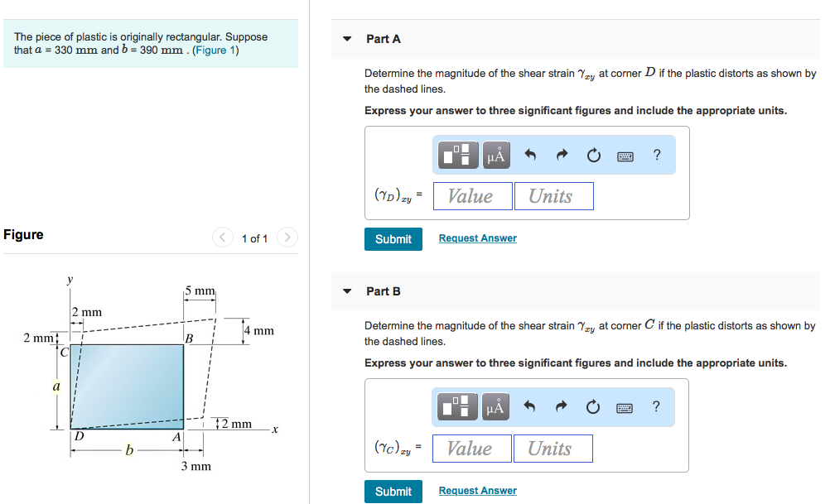The height and width of the screenshot is (504, 830).
Task: Reset the Part B answer field
Action: (x=593, y=406)
